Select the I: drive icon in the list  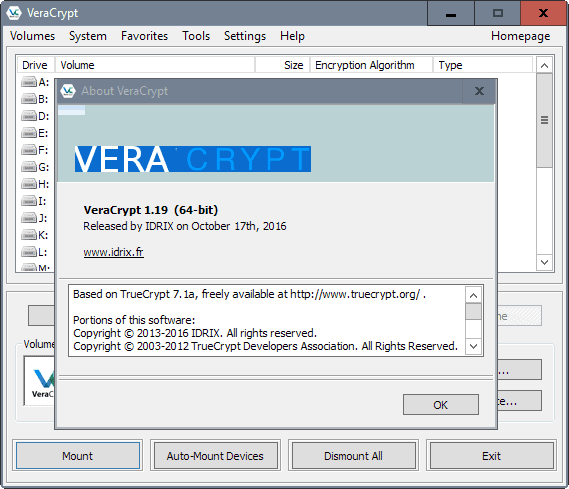tap(29, 201)
